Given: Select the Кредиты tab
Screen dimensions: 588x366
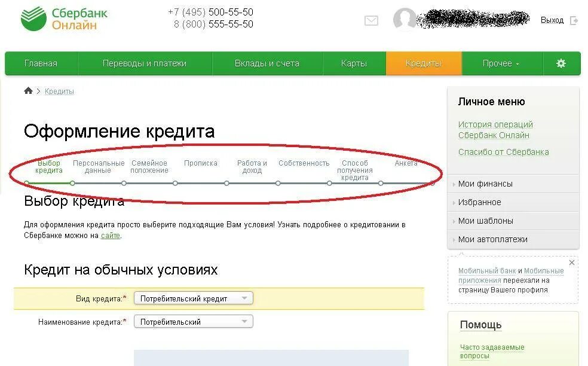Looking at the screenshot, I should [424, 63].
